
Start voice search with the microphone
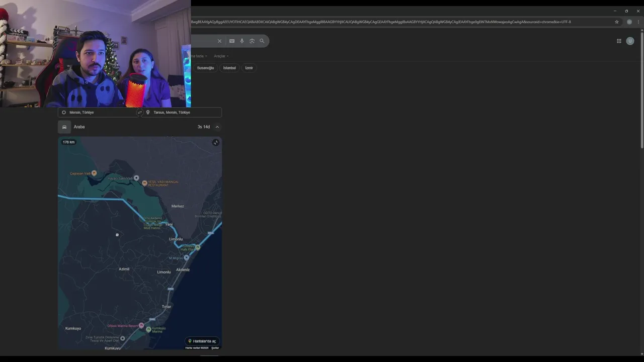(x=242, y=41)
